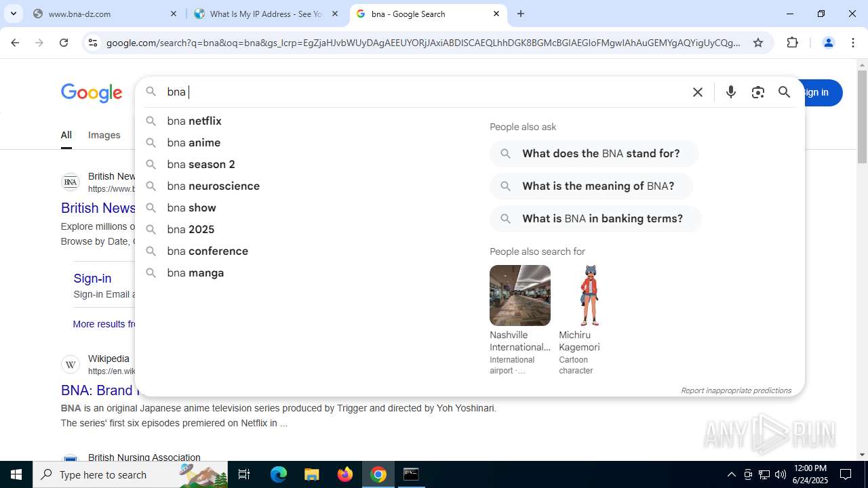Ask What is the meaning of BNA?
The width and height of the screenshot is (868, 488).
click(591, 186)
